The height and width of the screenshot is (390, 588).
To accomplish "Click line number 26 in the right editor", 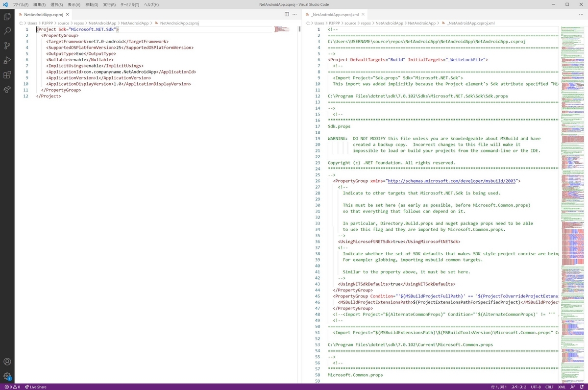I will (x=318, y=181).
